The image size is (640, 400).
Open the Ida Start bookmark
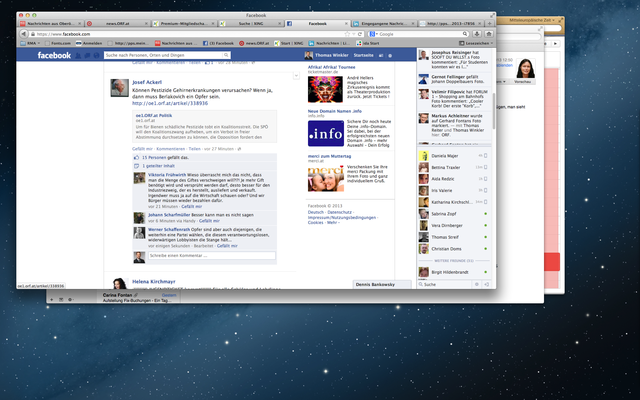tap(368, 43)
